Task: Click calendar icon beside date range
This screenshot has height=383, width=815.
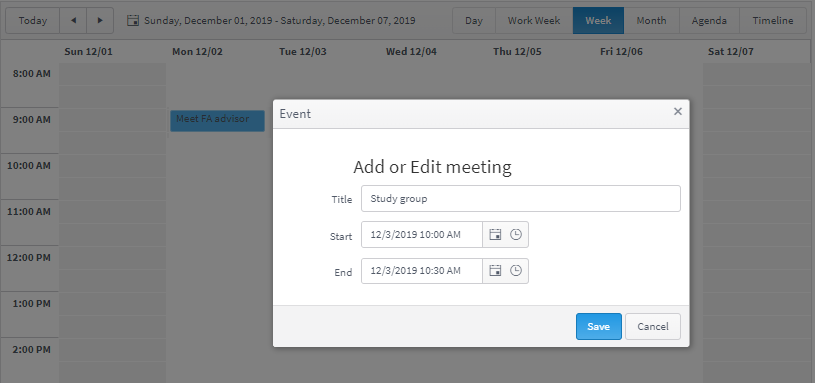Action: (133, 21)
